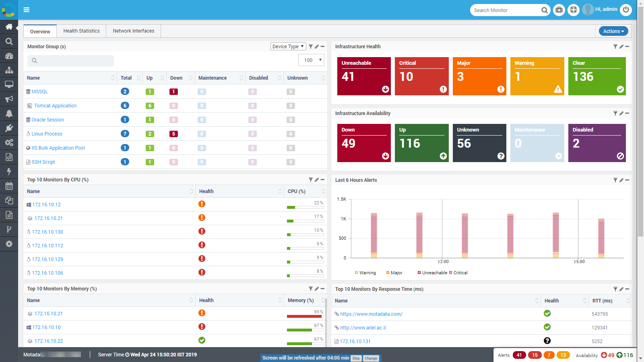Sort memory table by Health column
644x362 pixels.
point(239,300)
